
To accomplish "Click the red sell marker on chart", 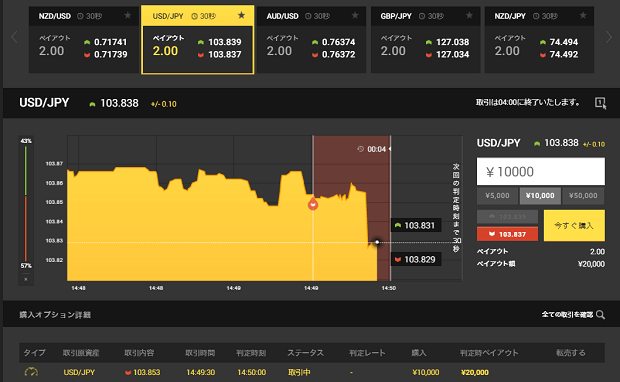I will [x=313, y=204].
